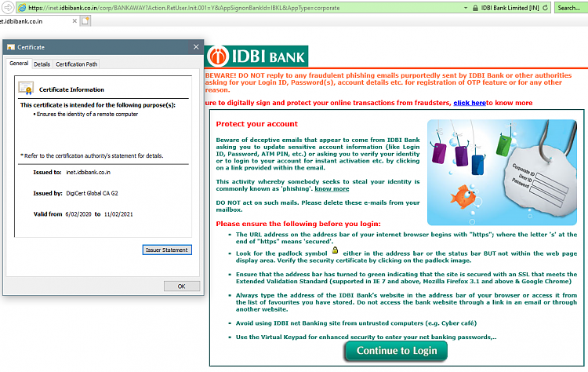Click 'Protect your account' heading
The height and width of the screenshot is (372, 588).
coord(257,124)
